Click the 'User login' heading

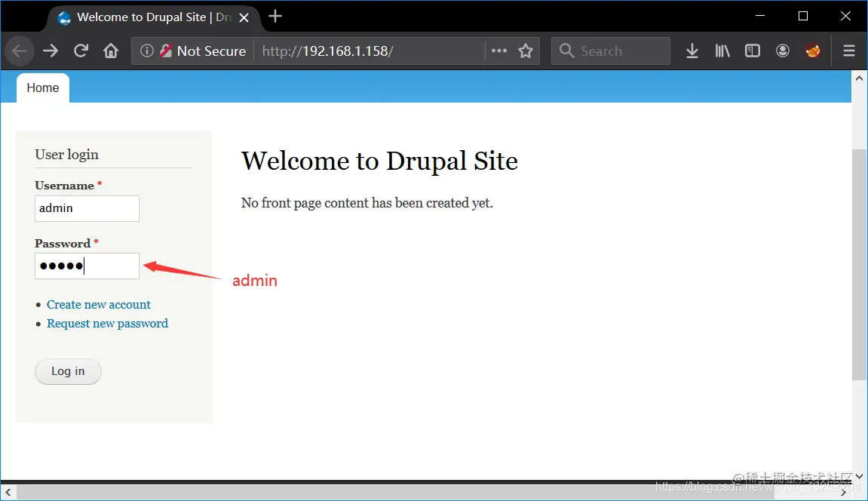tap(67, 155)
